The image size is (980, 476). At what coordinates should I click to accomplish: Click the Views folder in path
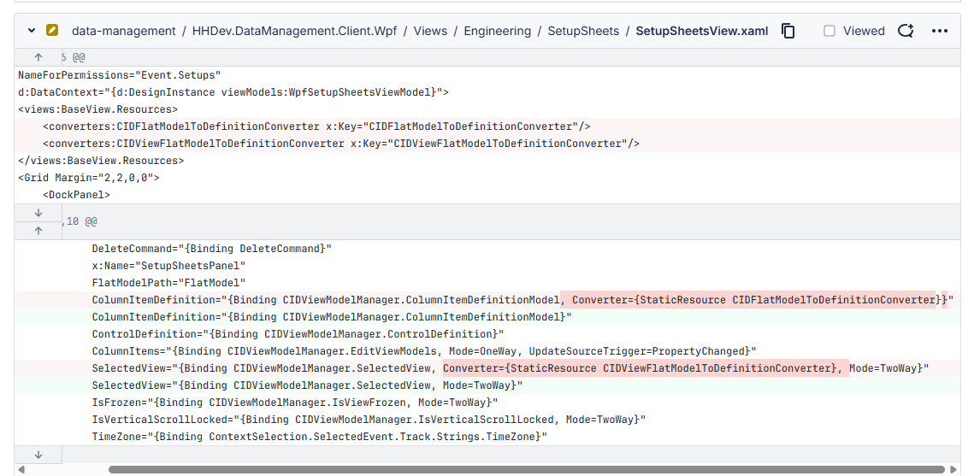[430, 31]
